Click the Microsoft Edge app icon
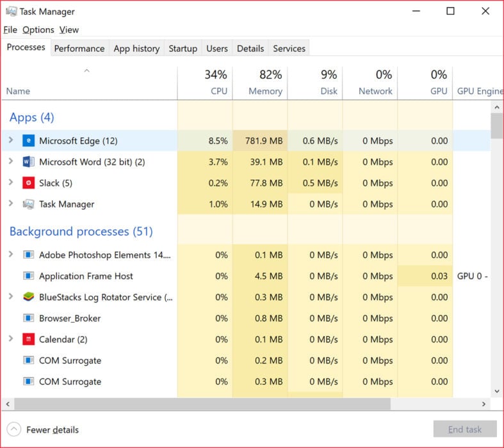Viewport: 504px width, 448px height. [28, 141]
